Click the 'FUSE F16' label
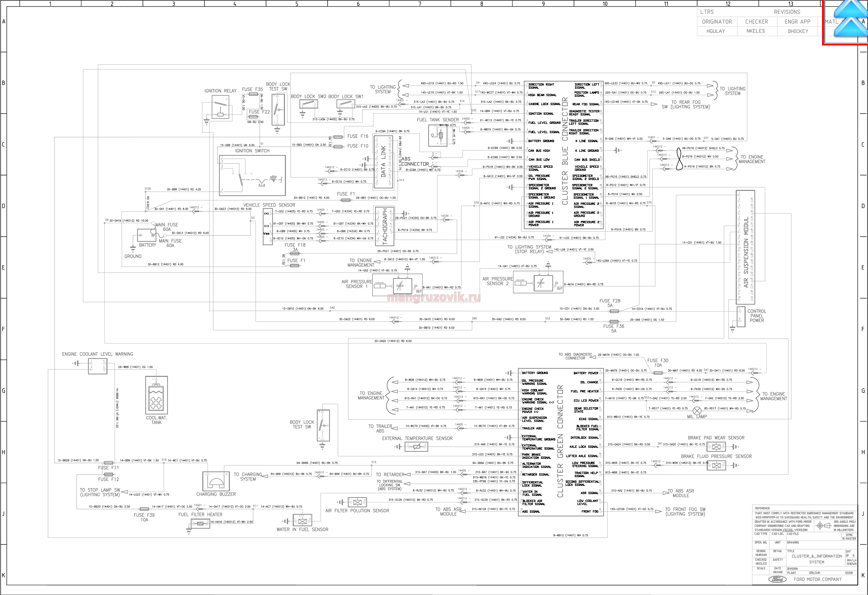868x595 pixels. (x=358, y=136)
